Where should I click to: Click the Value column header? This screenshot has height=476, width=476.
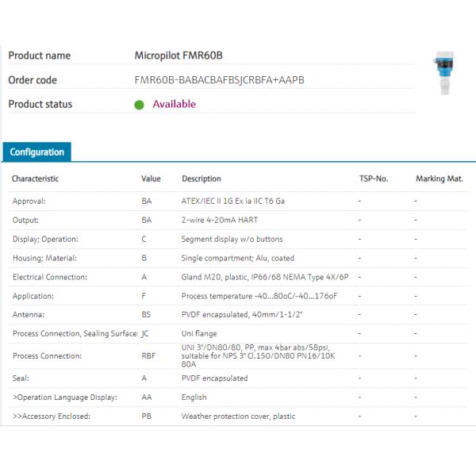tap(151, 179)
